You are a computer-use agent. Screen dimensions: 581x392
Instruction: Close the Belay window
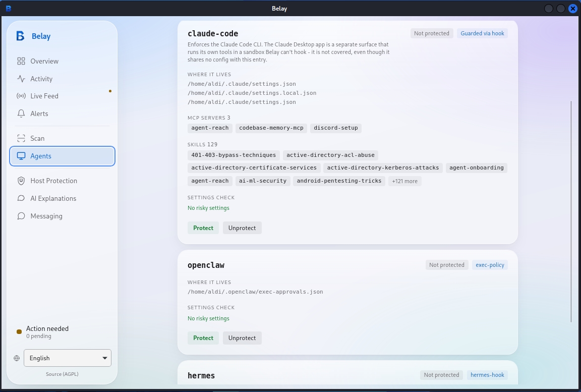[573, 9]
